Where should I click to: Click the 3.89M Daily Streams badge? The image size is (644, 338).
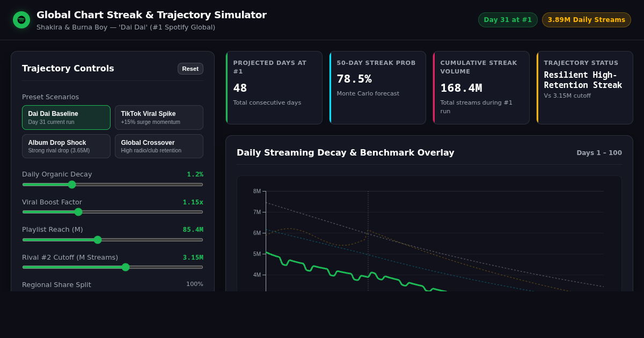pos(587,20)
